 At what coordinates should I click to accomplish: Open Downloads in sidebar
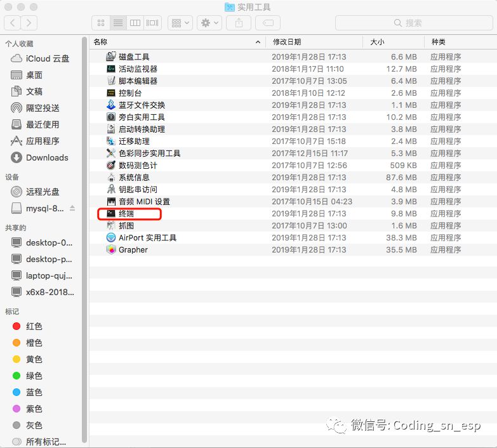pos(39,157)
